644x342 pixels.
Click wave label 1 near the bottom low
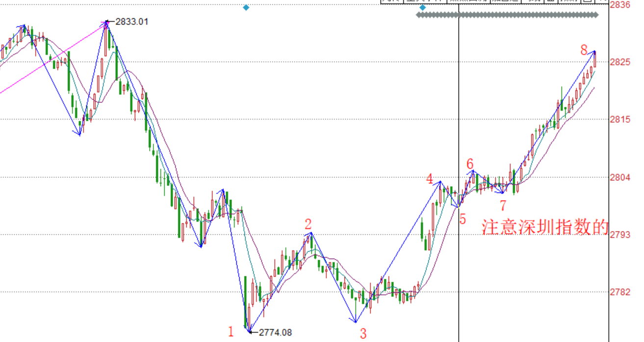[231, 332]
